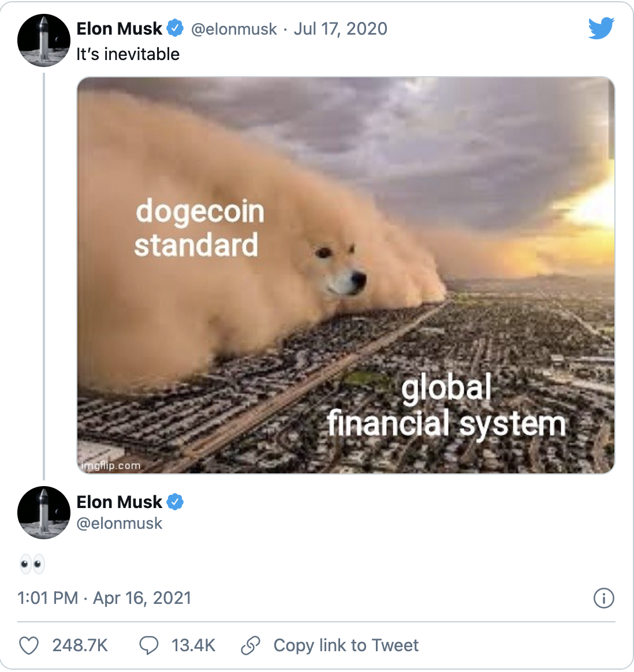Screen dimensions: 634x672
Task: Open replies via speech bubble icon
Action: point(149,645)
